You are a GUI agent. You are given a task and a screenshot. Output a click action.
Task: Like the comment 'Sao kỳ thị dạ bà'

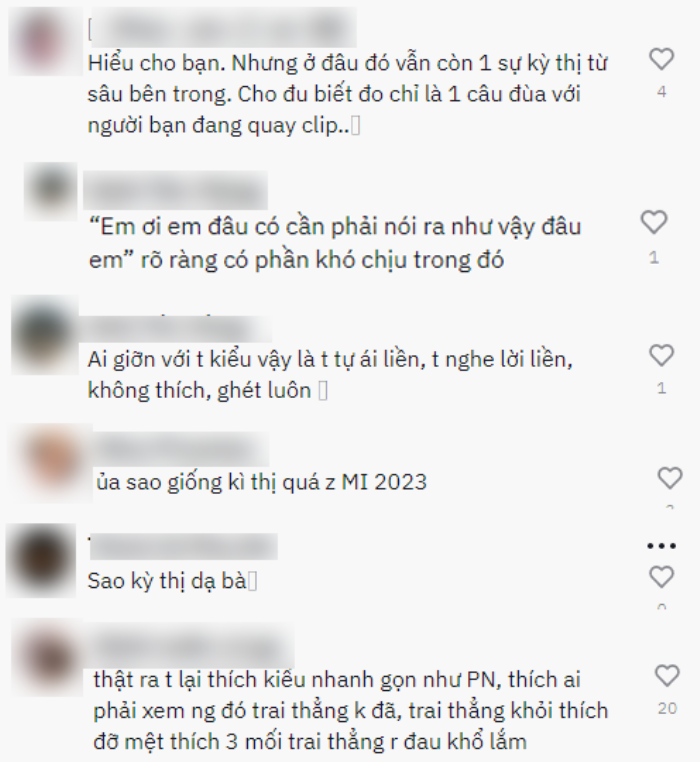(x=662, y=577)
